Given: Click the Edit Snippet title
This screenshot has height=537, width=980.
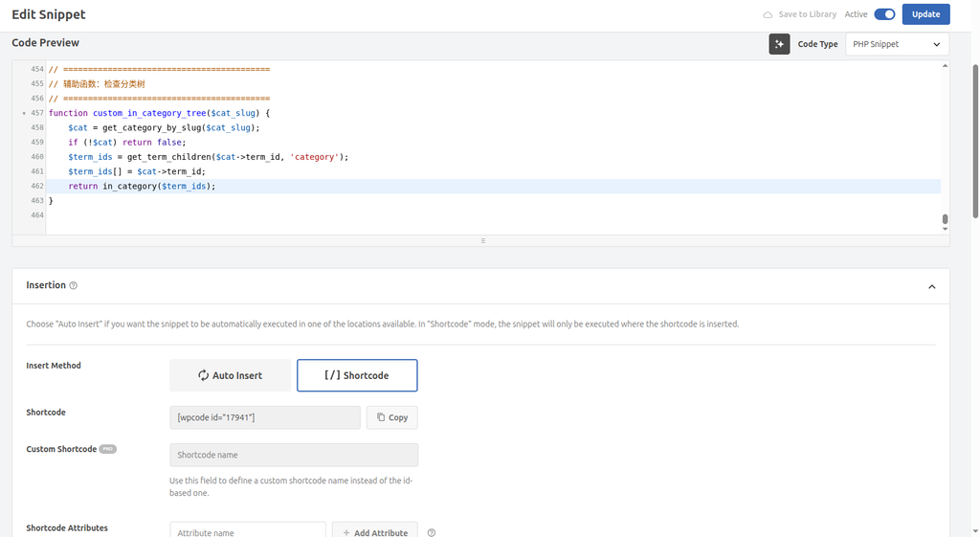Looking at the screenshot, I should pyautogui.click(x=49, y=14).
